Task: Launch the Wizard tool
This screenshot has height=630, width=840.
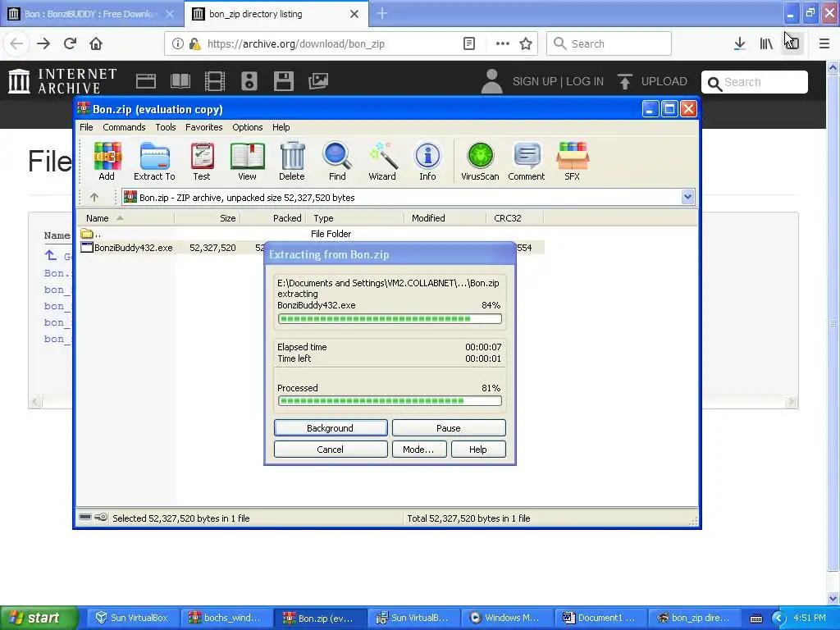Action: [x=382, y=162]
